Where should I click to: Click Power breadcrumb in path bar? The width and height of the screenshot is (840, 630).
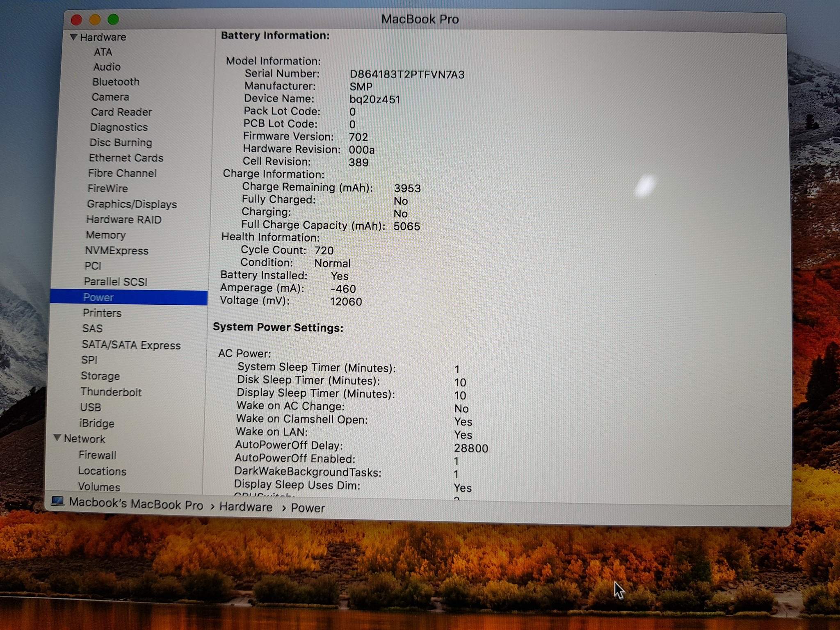tap(308, 508)
